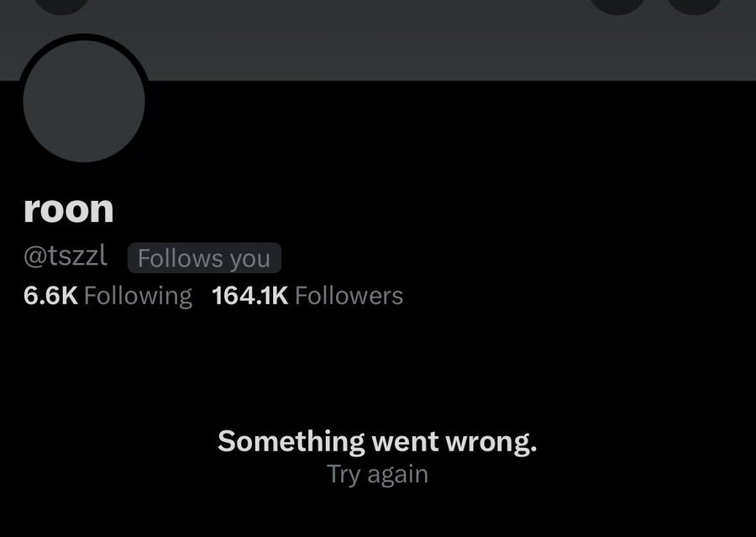Screen dimensions: 756x537
Task: Tap the second-from-right circular header button
Action: pos(617,5)
